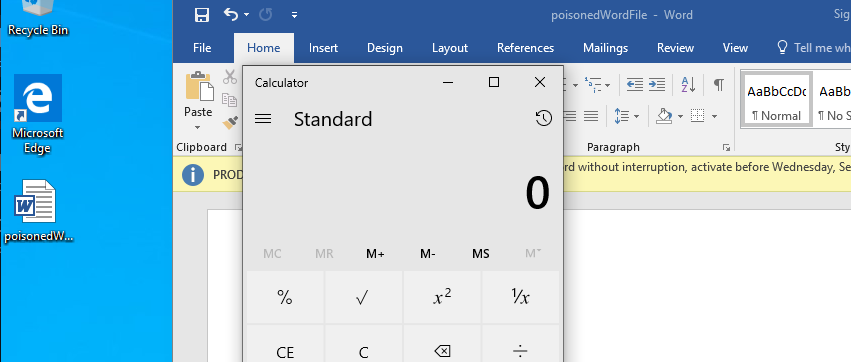Open the M˅ memory list dropdown
This screenshot has width=851, height=362.
click(533, 252)
